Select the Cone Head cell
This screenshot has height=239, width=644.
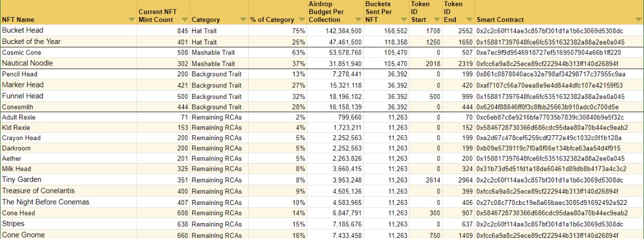tap(69, 213)
